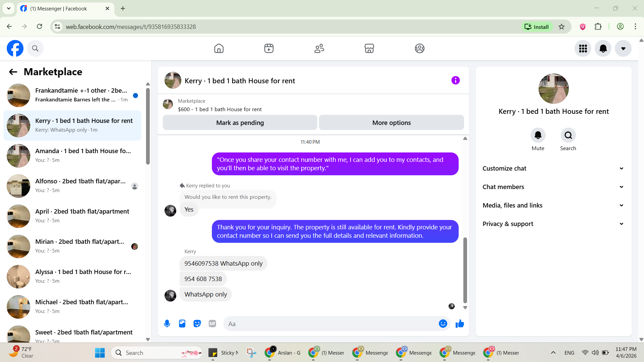Screen dimensions: 644x362
Task: Open Alyssa's 1 bed 1 bath conversation
Action: pyautogui.click(x=72, y=277)
